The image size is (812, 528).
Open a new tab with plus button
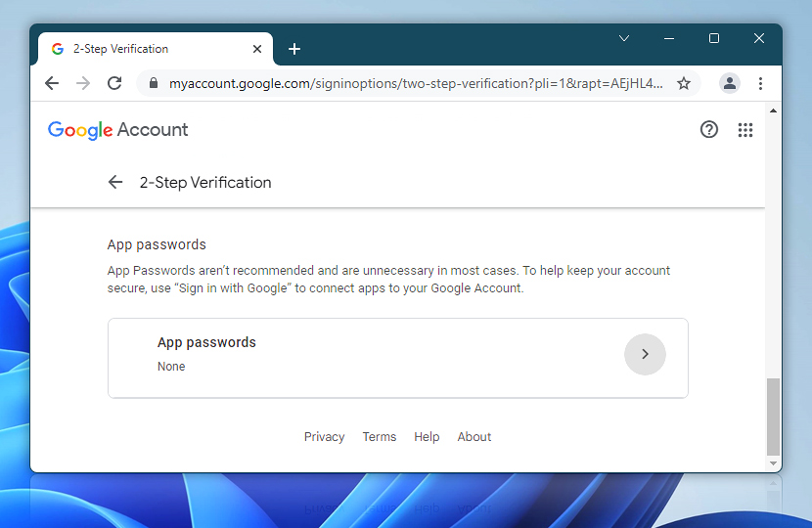(294, 49)
